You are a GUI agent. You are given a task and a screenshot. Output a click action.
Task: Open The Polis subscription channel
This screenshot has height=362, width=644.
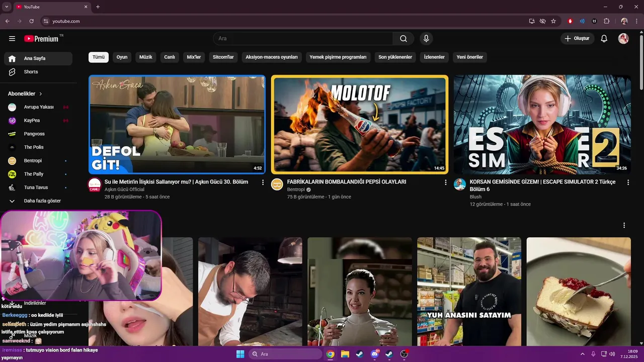pos(38,147)
